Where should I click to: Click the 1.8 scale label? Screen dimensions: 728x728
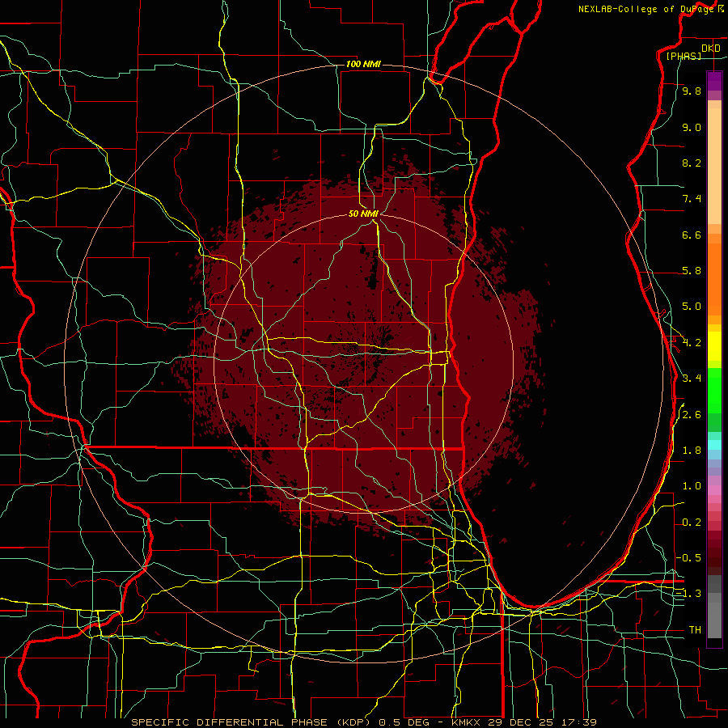[692, 451]
